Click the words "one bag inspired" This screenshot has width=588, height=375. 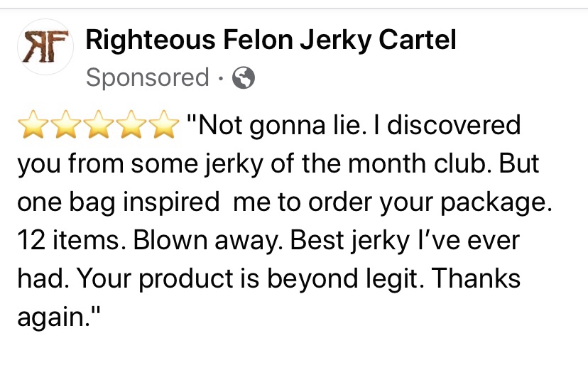coord(117,203)
